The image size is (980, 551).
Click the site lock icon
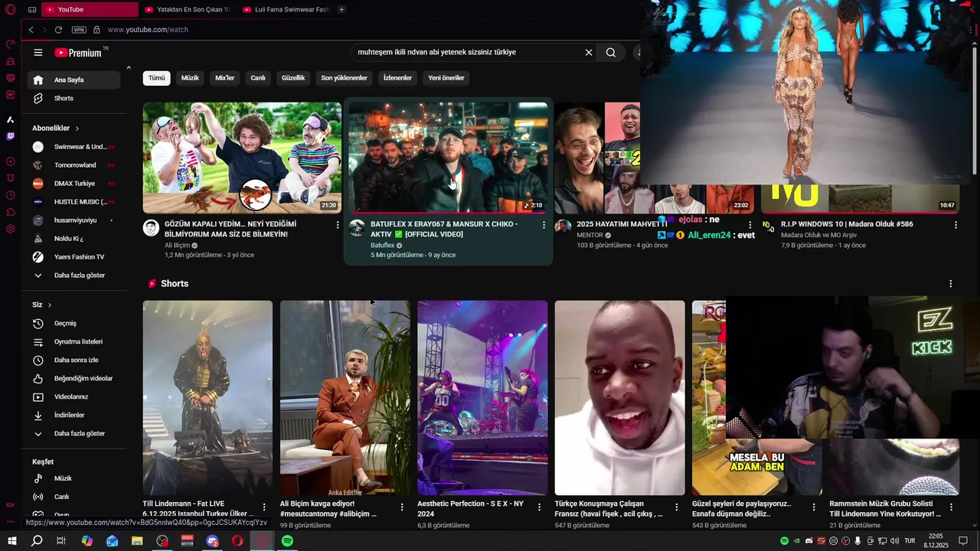click(x=96, y=29)
